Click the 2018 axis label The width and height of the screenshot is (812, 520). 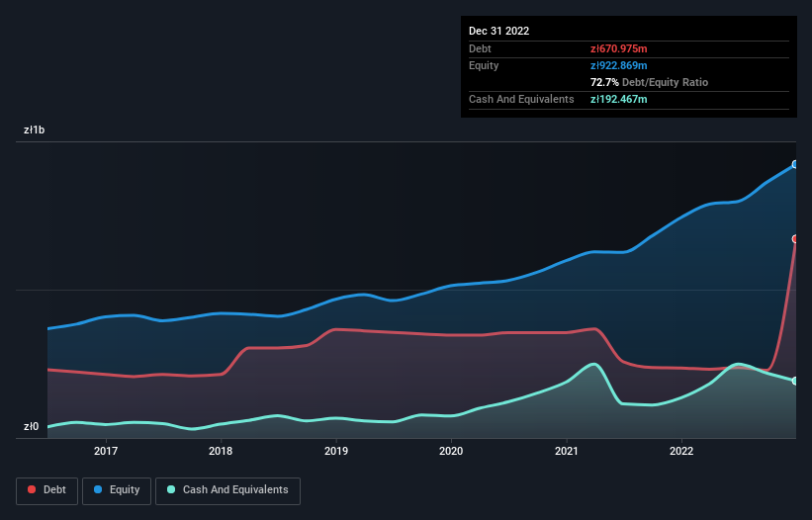pos(221,451)
